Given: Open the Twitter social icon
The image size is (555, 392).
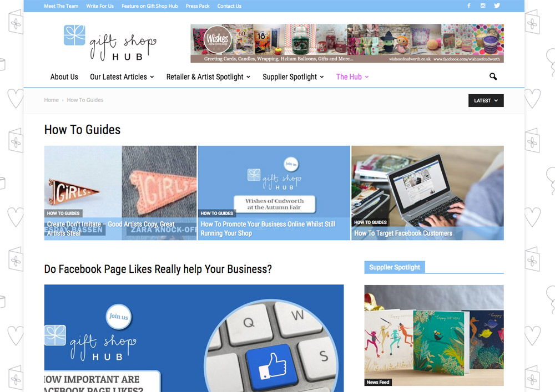Looking at the screenshot, I should (497, 6).
